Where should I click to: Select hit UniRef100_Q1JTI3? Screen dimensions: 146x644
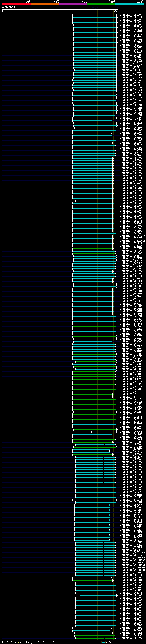pos(131,256)
